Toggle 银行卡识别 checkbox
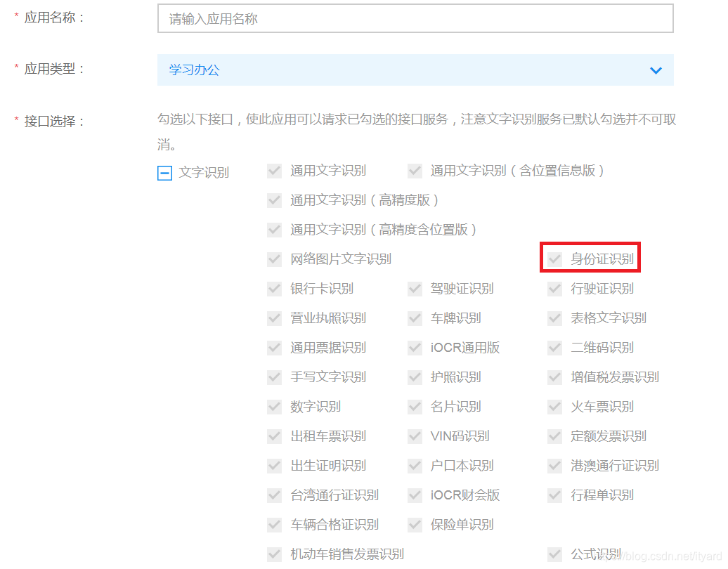728x569 pixels. pyautogui.click(x=274, y=289)
